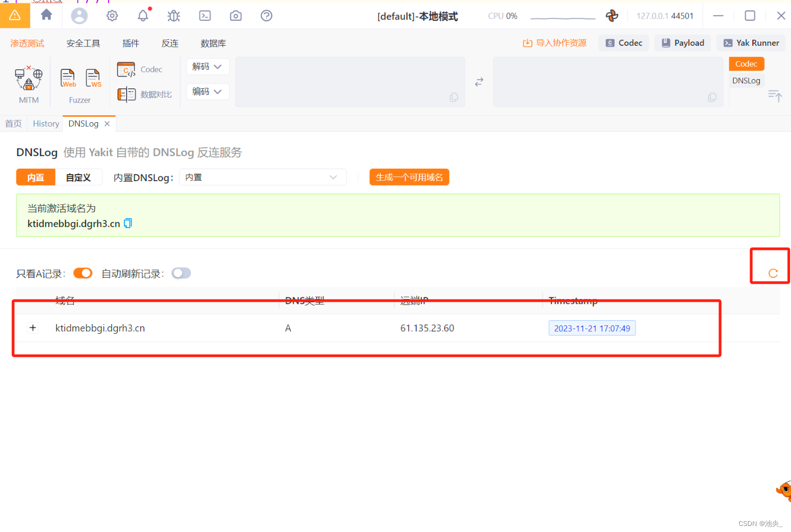The image size is (791, 532).
Task: Open the bug report icon
Action: [174, 16]
